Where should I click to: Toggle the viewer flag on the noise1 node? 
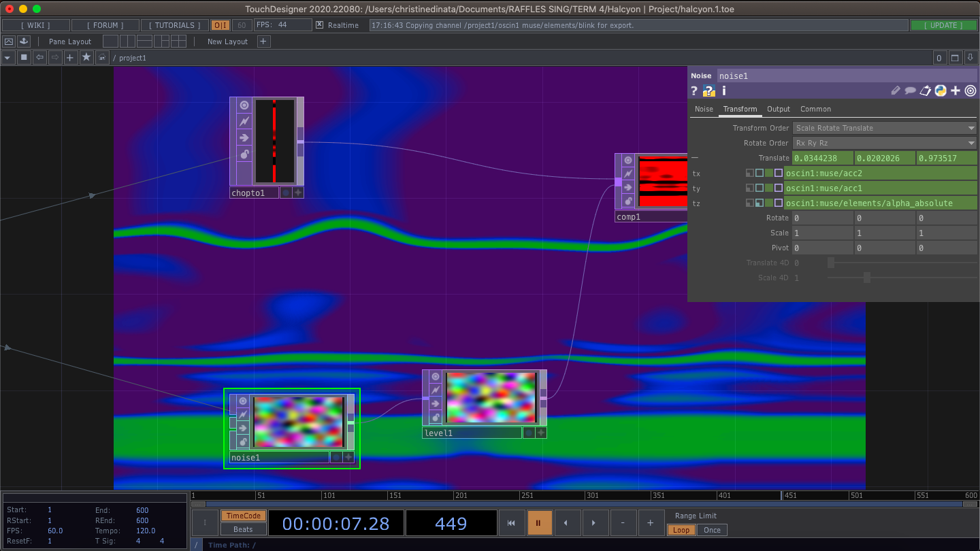(243, 401)
